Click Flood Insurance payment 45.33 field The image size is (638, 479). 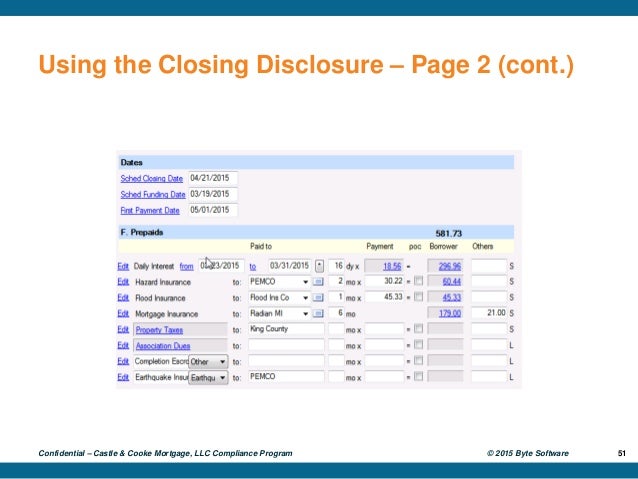pos(384,297)
